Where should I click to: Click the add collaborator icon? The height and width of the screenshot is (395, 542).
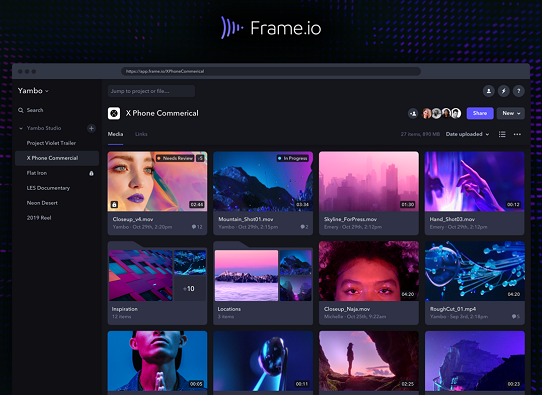pyautogui.click(x=413, y=113)
